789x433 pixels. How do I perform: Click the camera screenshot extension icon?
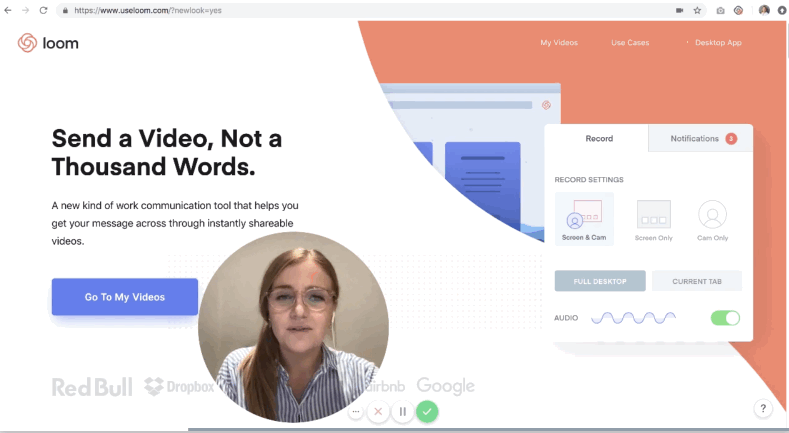(x=720, y=10)
